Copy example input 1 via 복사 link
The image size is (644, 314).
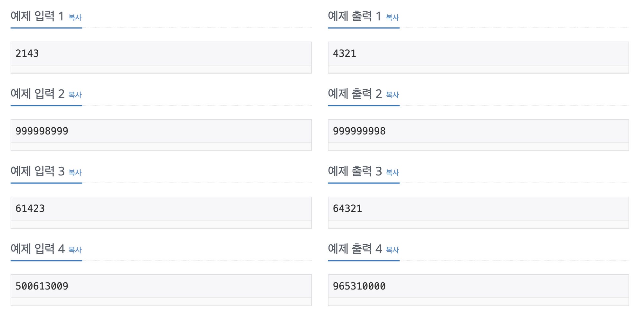(75, 17)
